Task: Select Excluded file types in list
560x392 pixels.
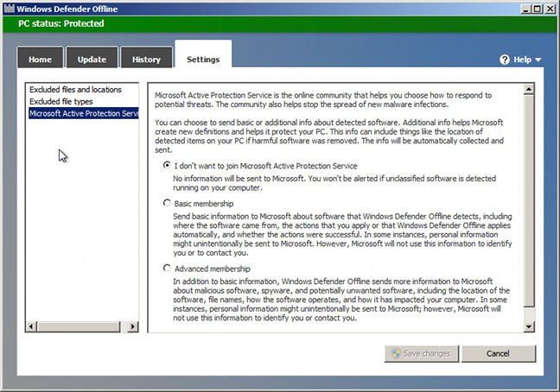Action: pos(61,102)
